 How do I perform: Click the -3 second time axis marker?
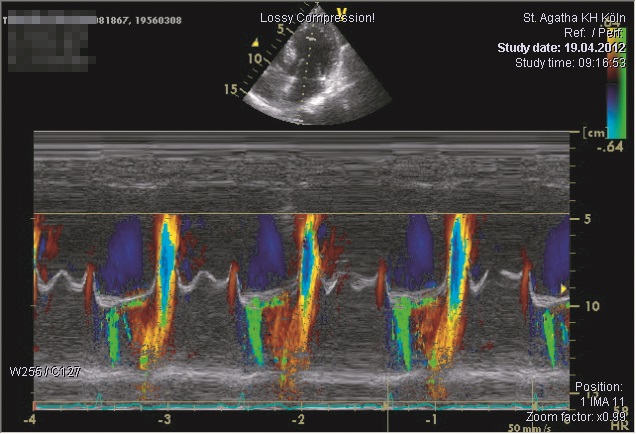point(164,419)
